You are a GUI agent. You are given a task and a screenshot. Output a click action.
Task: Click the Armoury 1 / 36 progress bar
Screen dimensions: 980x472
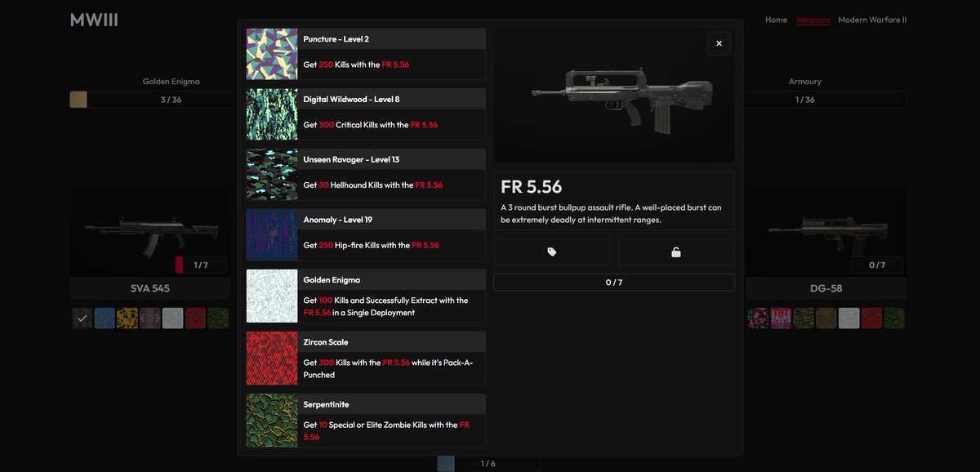point(825,100)
